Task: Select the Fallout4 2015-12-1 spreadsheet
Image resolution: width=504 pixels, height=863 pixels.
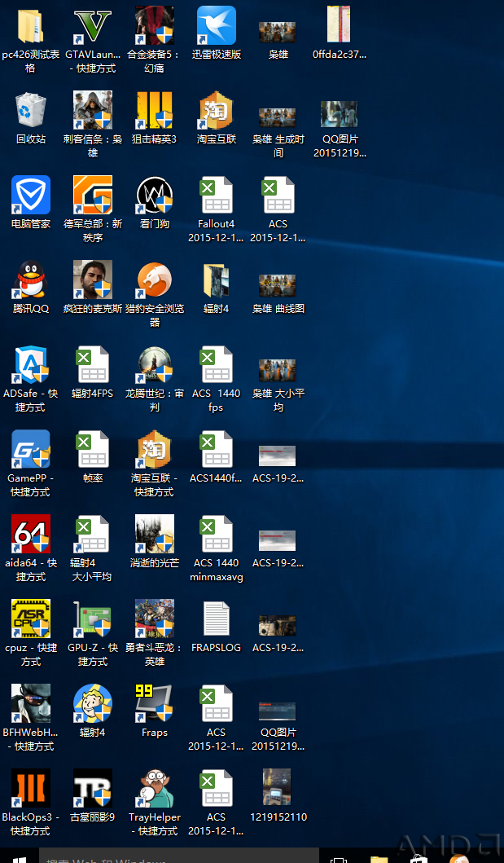Action: (x=217, y=195)
